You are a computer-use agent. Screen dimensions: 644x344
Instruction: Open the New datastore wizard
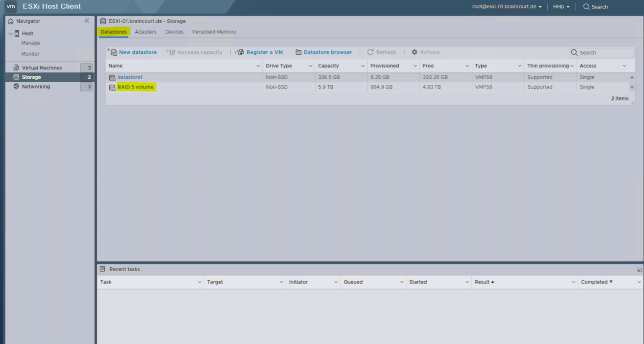[133, 52]
